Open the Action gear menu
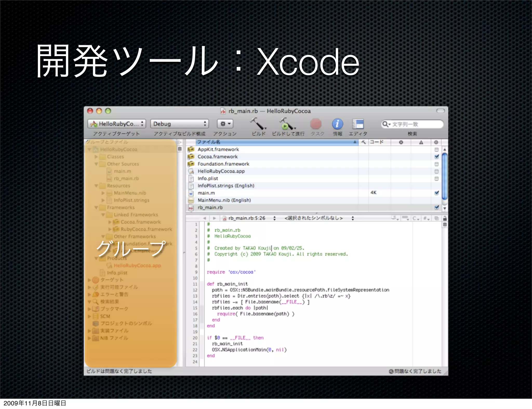Viewport: 532px width, 409px height. point(225,124)
